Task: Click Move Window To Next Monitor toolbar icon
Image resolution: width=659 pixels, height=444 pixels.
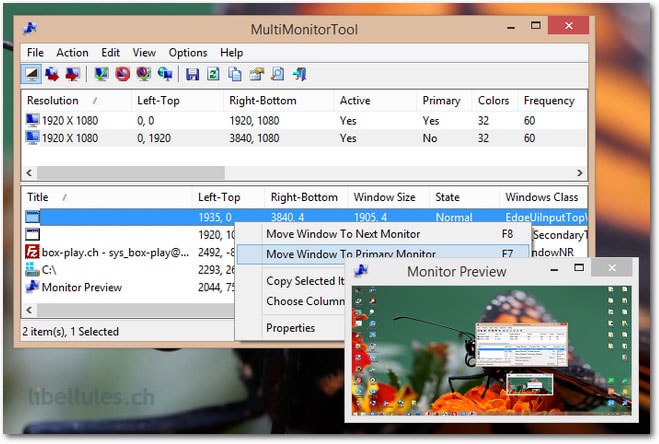Action: (52, 74)
